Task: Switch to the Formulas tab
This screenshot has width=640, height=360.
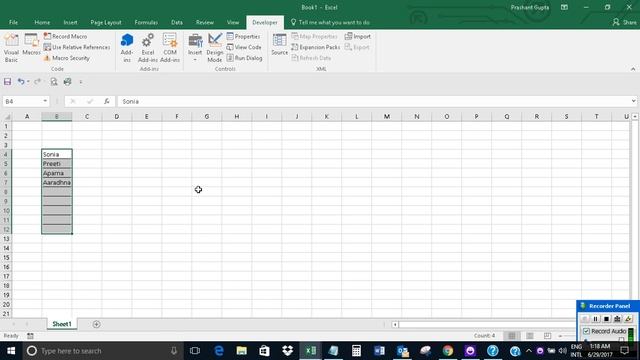Action: pos(146,22)
